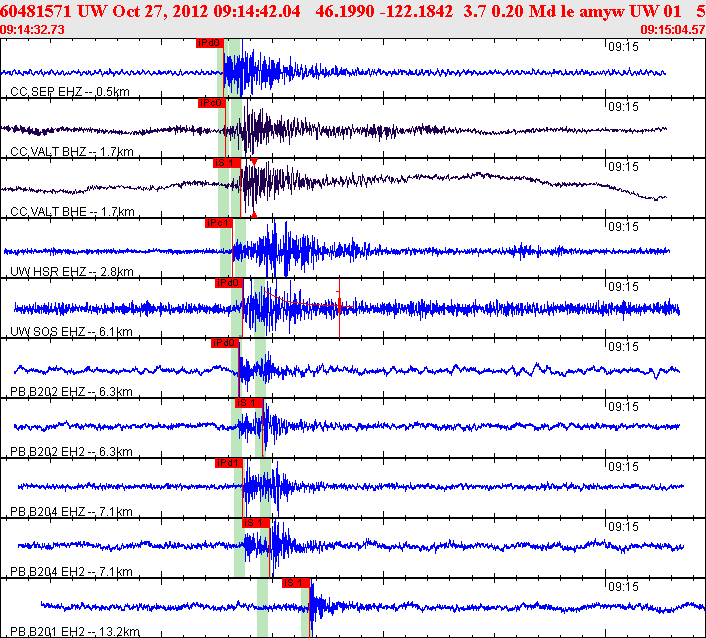Click the PB.B201 EH2 13.2km label
Screen dimensions: 706x638
tap(74, 632)
